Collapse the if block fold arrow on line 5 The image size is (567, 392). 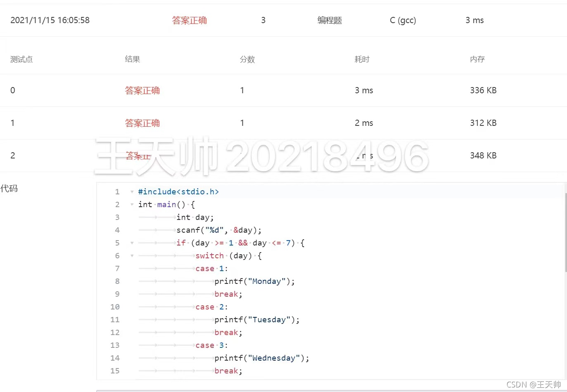pyautogui.click(x=132, y=243)
